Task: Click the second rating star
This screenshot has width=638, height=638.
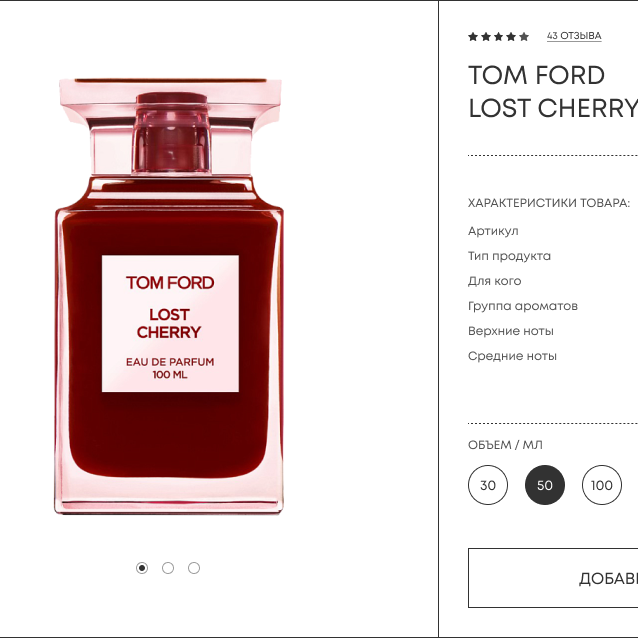Action: [486, 37]
